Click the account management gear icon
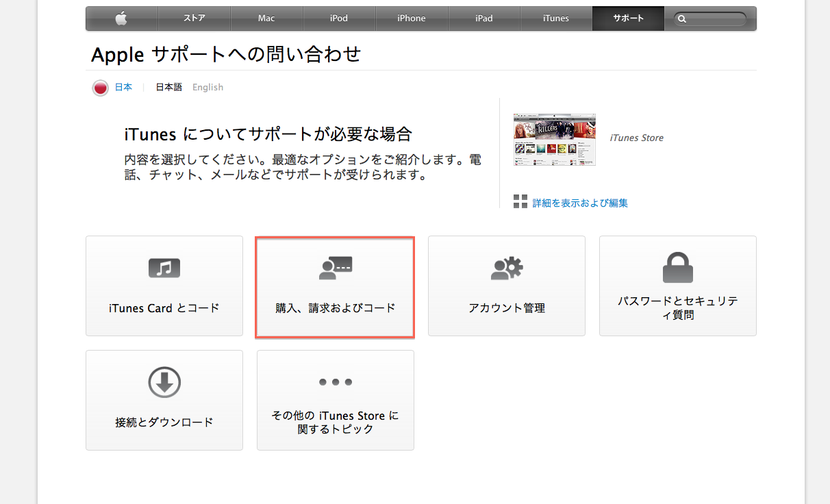 [x=507, y=268]
